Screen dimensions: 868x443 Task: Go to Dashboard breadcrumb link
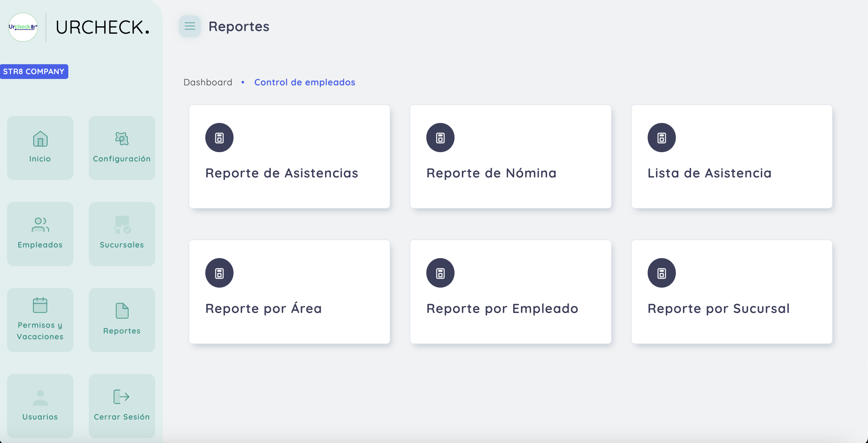pyautogui.click(x=208, y=82)
